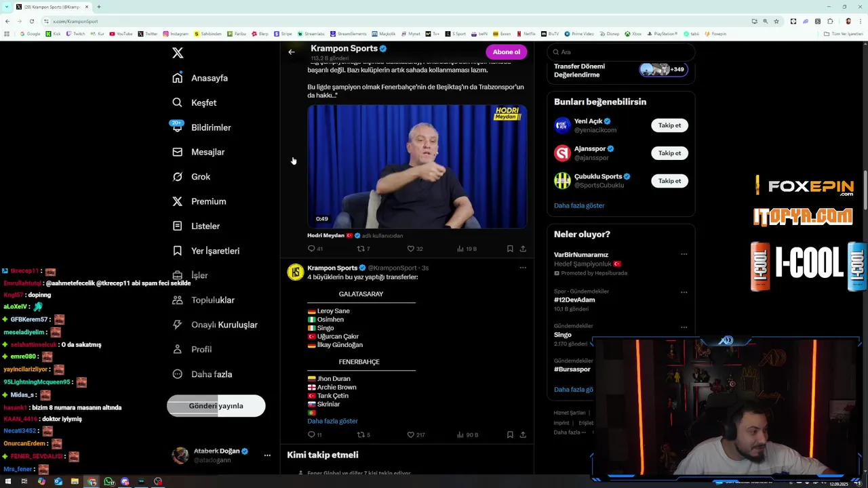The image size is (868, 488).
Task: Click the Ara search field
Action: pos(620,52)
